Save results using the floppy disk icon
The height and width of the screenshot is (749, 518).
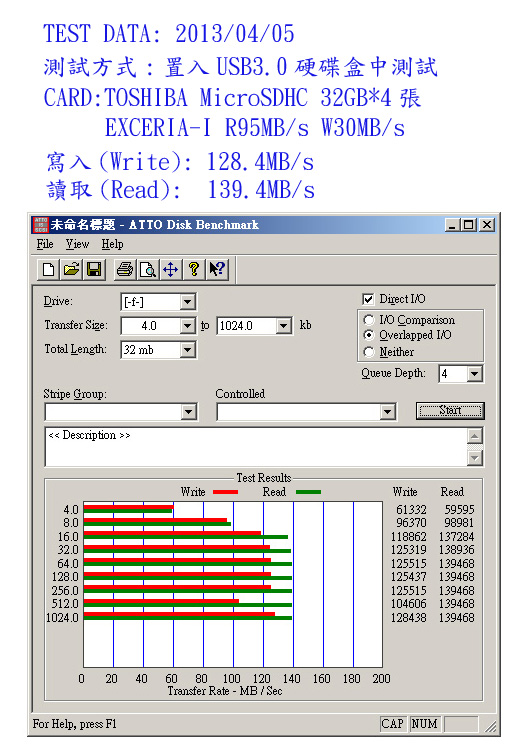[94, 269]
